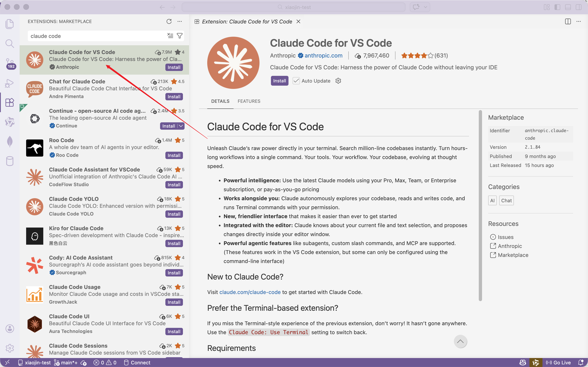The image size is (588, 367).
Task: Split the editor to the right
Action: 568,22
